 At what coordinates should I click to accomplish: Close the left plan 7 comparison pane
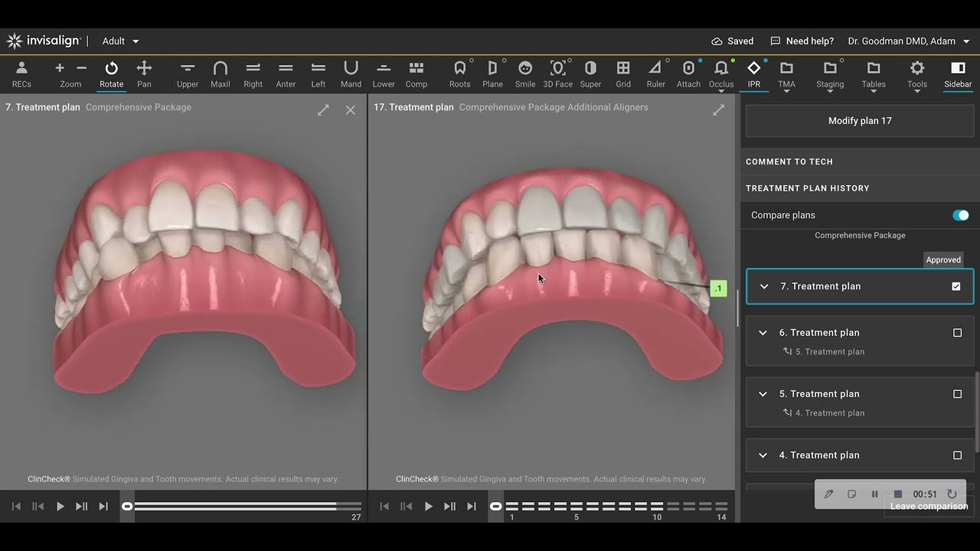(x=351, y=110)
